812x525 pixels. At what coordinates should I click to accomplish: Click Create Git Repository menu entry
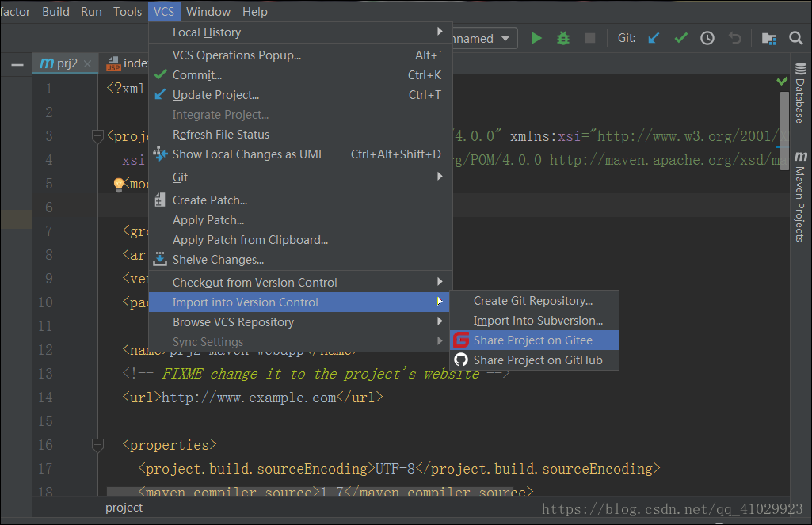point(532,301)
